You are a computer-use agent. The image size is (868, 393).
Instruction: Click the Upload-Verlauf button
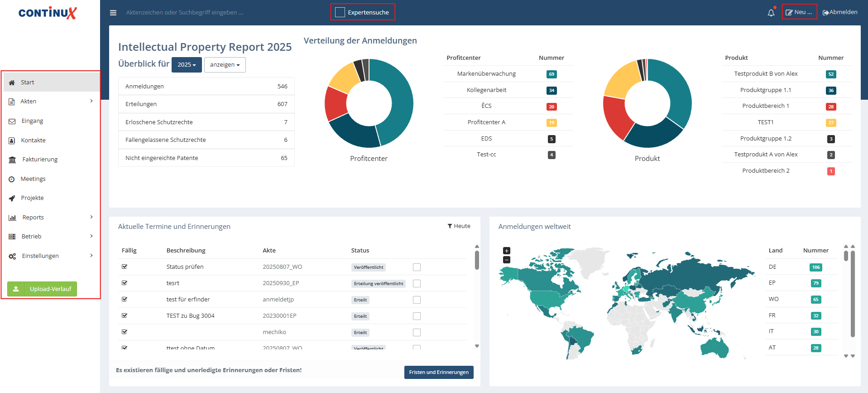pos(42,289)
